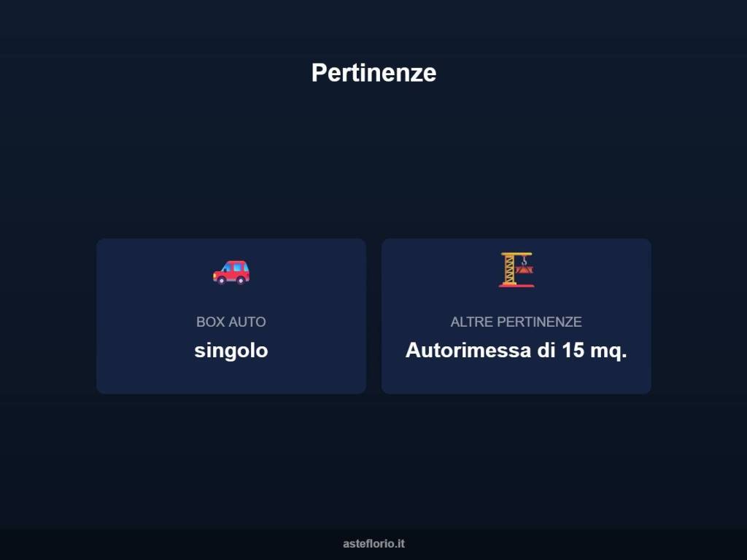Click the construction crane icon

(516, 270)
